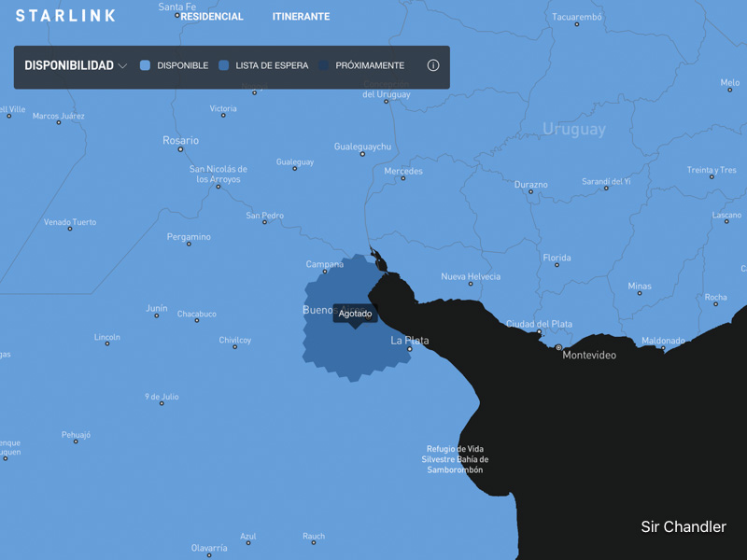This screenshot has width=747, height=560.
Task: Open the DISPONIBILIDAD legend label
Action: [69, 66]
